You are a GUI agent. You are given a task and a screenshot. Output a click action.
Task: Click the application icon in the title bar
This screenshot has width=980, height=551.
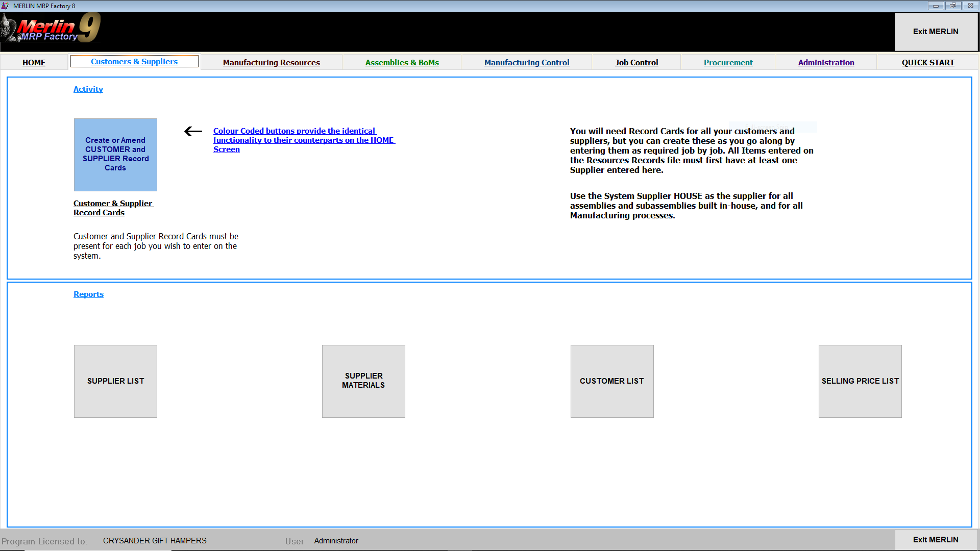coord(5,6)
